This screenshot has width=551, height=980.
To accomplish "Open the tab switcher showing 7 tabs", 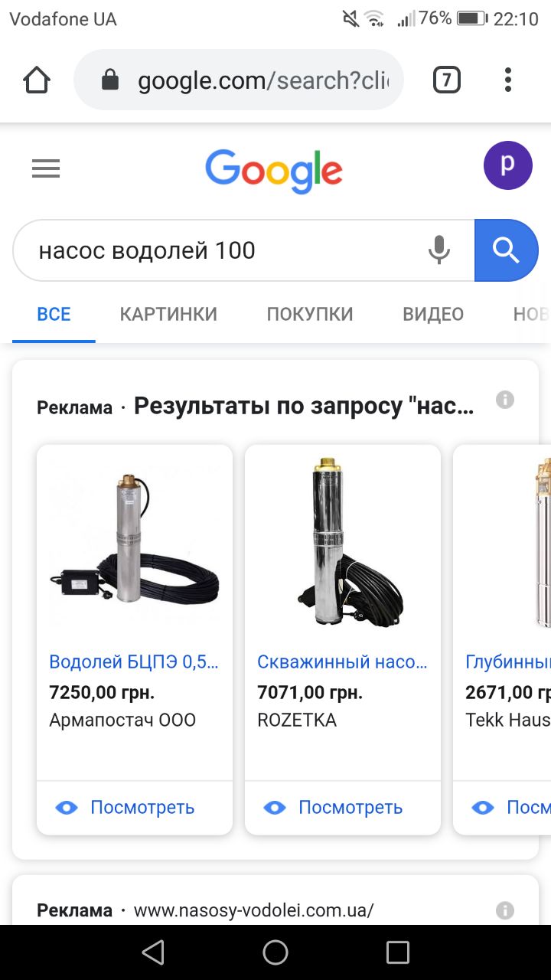I will coord(447,80).
